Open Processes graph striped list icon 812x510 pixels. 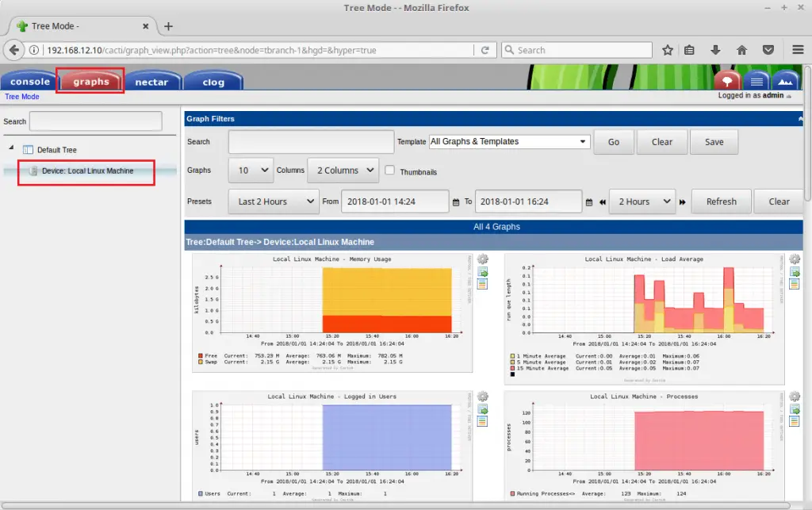click(x=794, y=421)
